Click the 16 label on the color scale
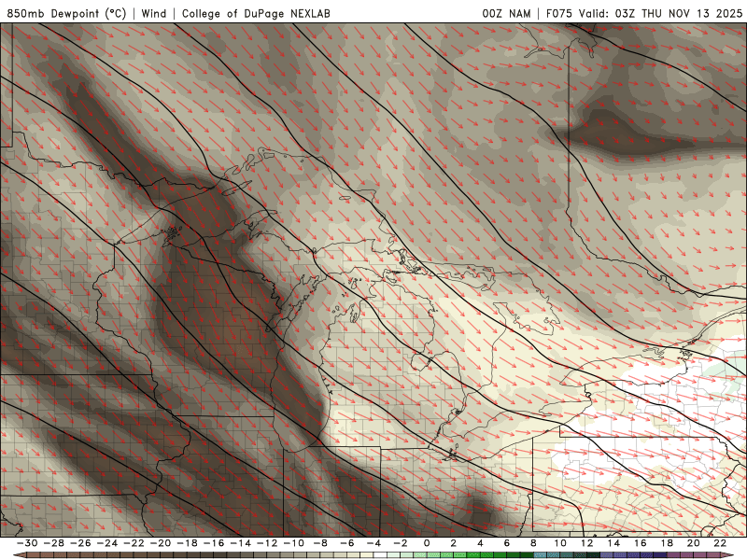This screenshot has width=747, height=560. tap(641, 543)
